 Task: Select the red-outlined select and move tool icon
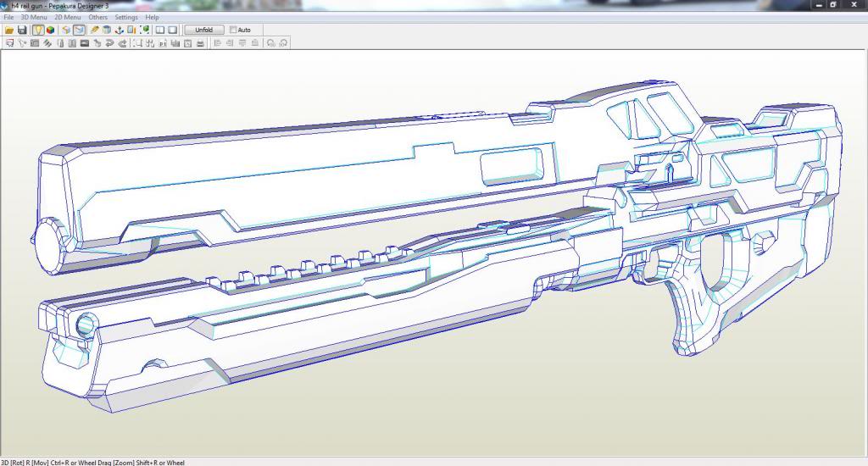pyautogui.click(x=9, y=43)
